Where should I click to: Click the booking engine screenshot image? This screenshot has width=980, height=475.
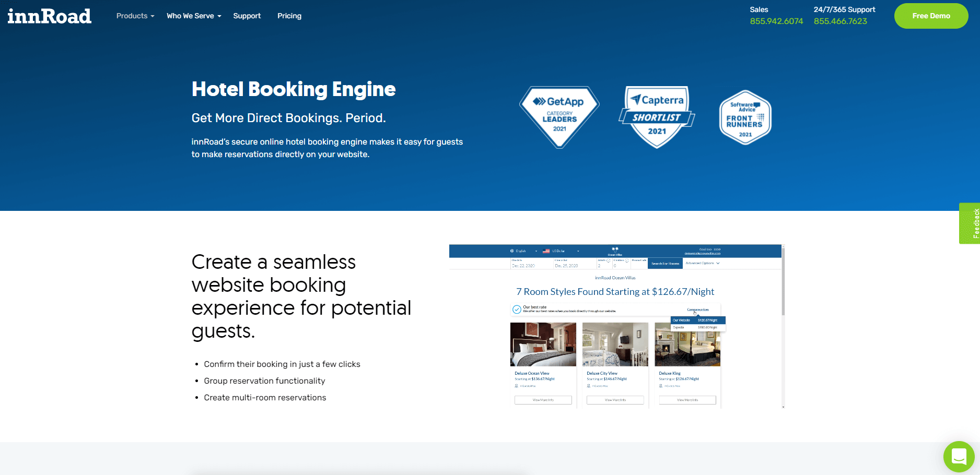(617, 326)
